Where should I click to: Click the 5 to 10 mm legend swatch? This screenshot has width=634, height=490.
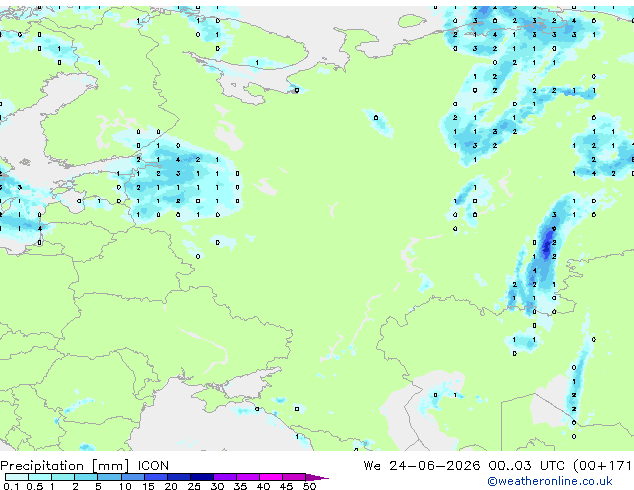point(109,477)
